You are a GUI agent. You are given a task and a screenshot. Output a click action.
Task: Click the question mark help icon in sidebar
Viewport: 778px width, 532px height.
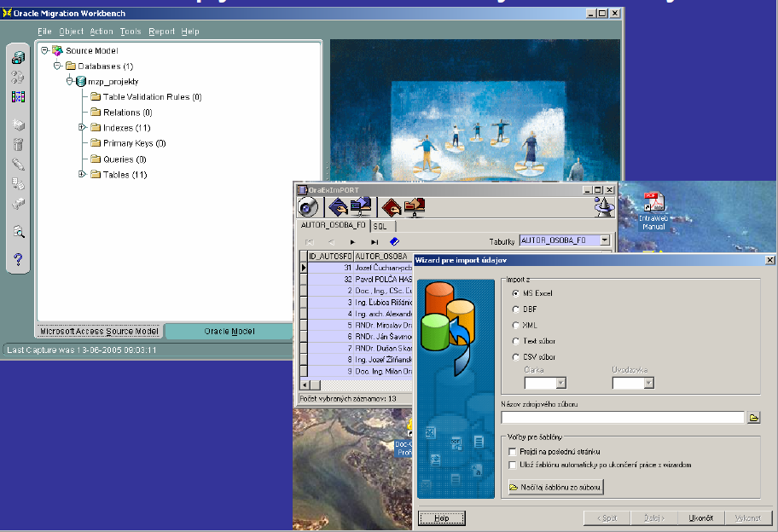[18, 259]
